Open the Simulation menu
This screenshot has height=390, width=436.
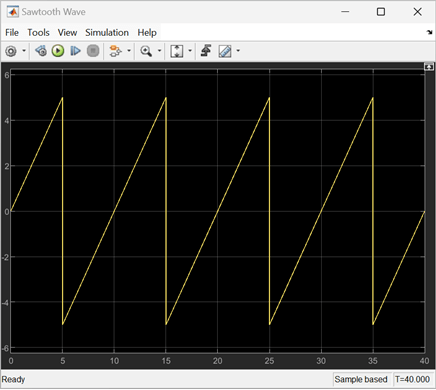pos(107,33)
